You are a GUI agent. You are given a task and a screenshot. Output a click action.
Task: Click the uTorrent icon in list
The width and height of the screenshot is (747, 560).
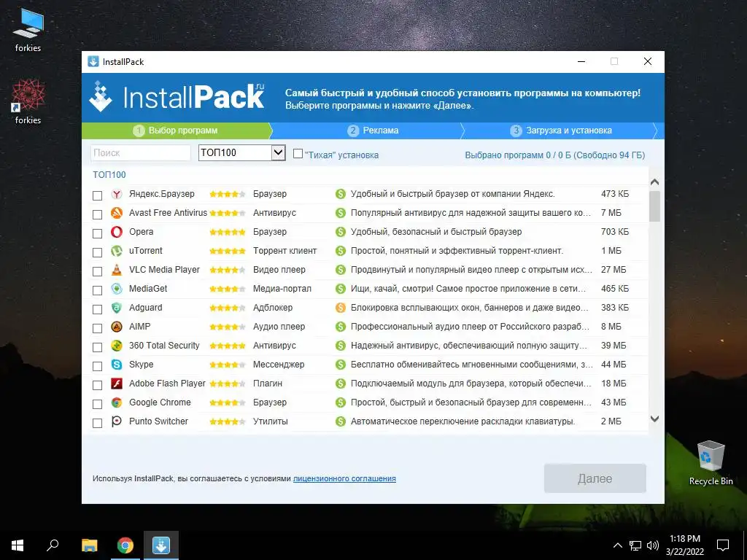click(117, 251)
